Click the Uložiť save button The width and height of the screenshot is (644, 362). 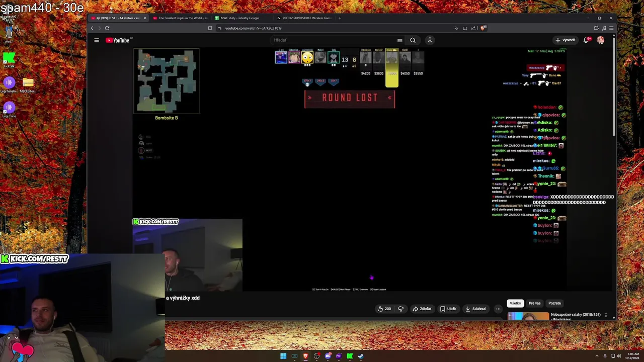click(448, 309)
